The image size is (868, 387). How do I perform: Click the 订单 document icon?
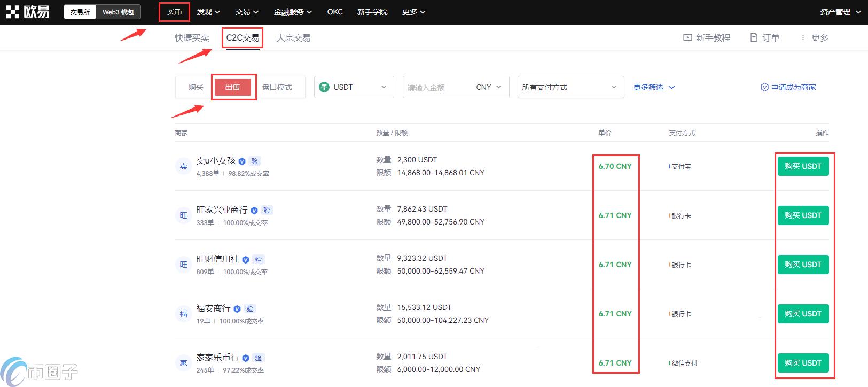[x=754, y=37]
